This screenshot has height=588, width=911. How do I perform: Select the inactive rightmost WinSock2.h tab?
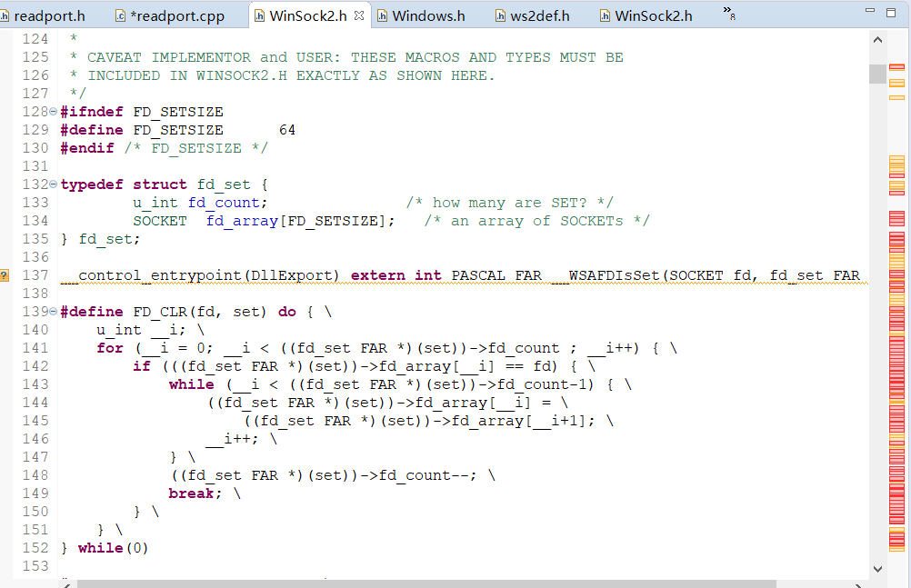[x=652, y=15]
